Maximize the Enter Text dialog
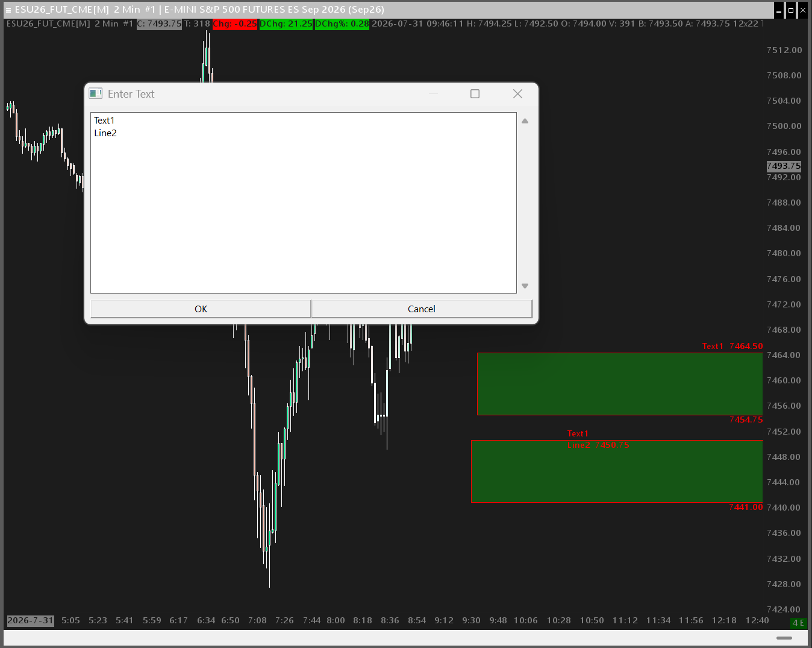Screen dimensions: 812x648 475,93
